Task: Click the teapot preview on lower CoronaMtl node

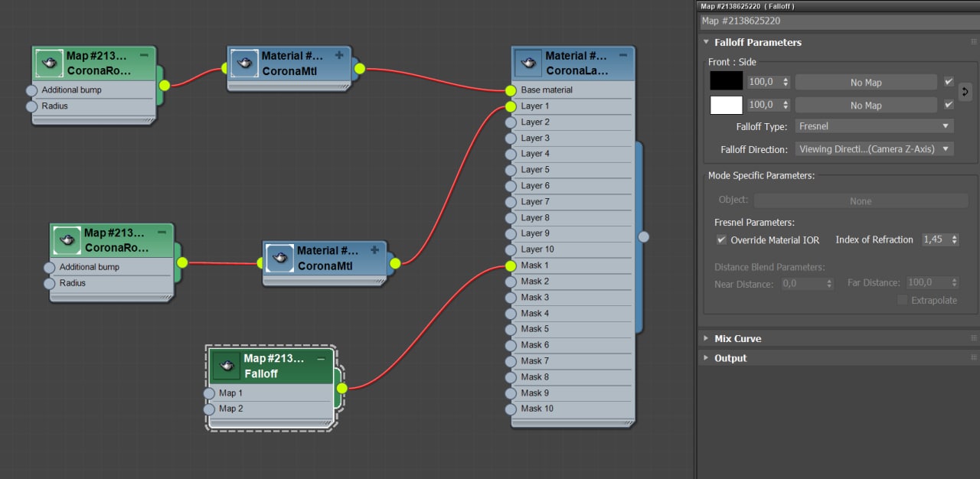Action: (x=280, y=258)
